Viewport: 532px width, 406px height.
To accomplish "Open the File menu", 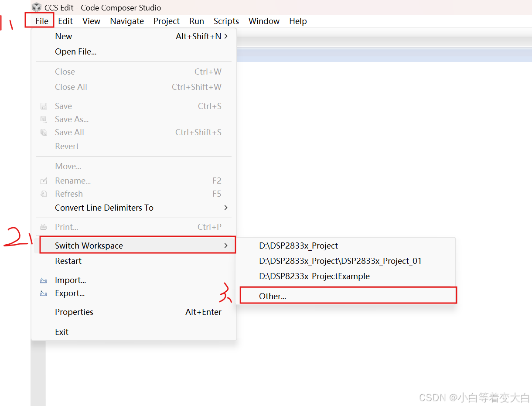I will (42, 21).
